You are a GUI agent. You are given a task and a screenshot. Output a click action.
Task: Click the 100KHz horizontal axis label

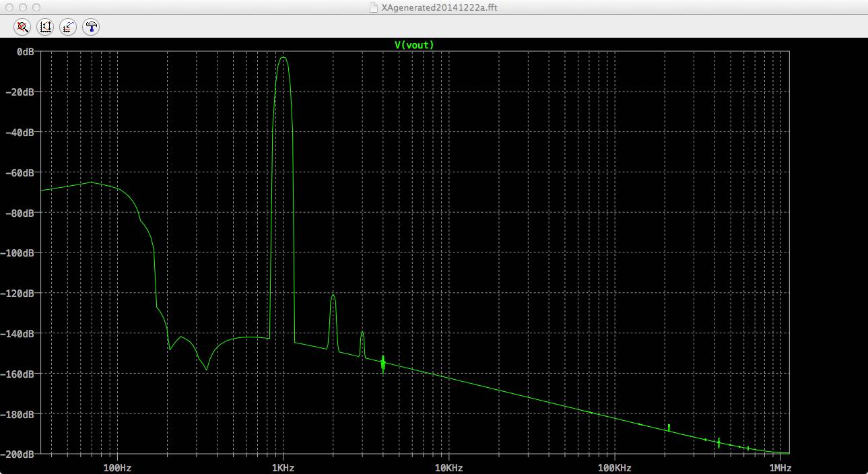tap(614, 467)
